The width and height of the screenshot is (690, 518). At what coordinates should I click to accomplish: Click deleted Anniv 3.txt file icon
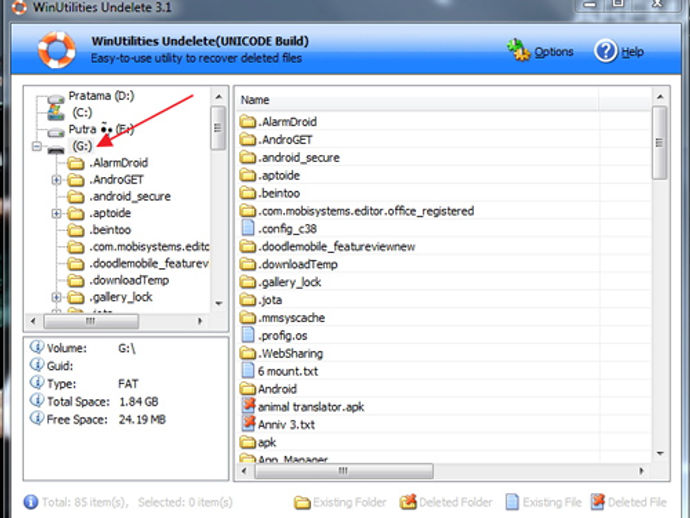tap(249, 423)
